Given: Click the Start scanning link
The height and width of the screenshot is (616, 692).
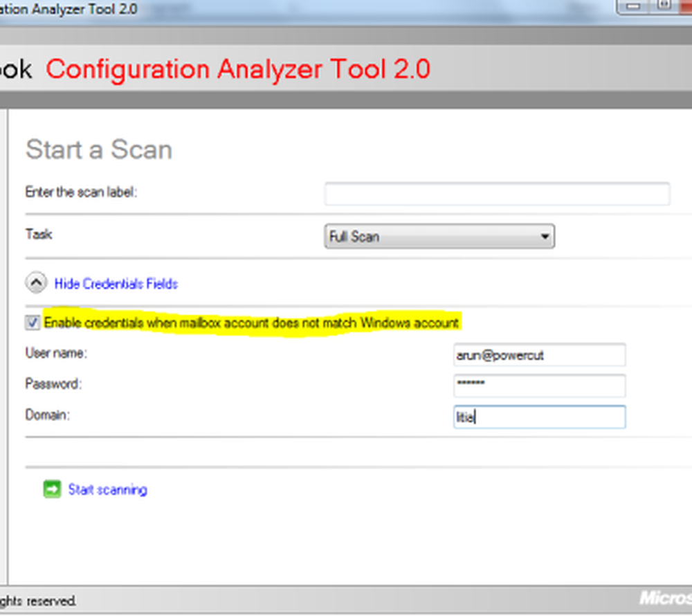Looking at the screenshot, I should coord(108,489).
